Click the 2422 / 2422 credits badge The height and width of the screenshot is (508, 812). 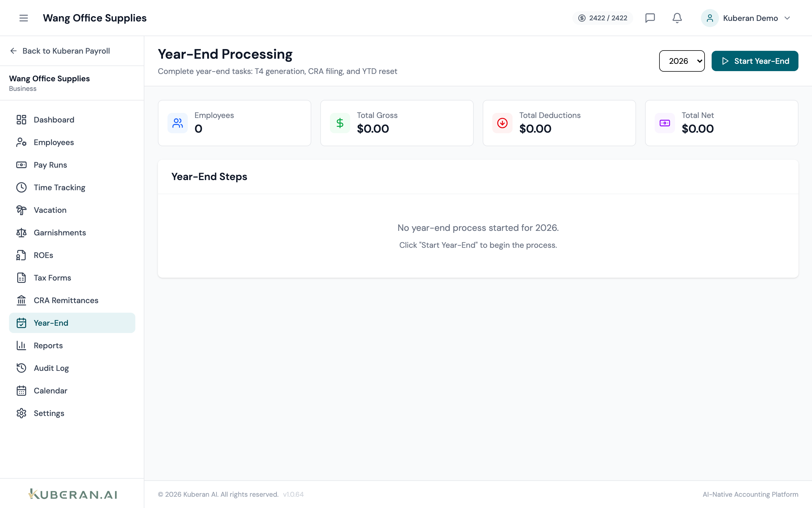603,18
